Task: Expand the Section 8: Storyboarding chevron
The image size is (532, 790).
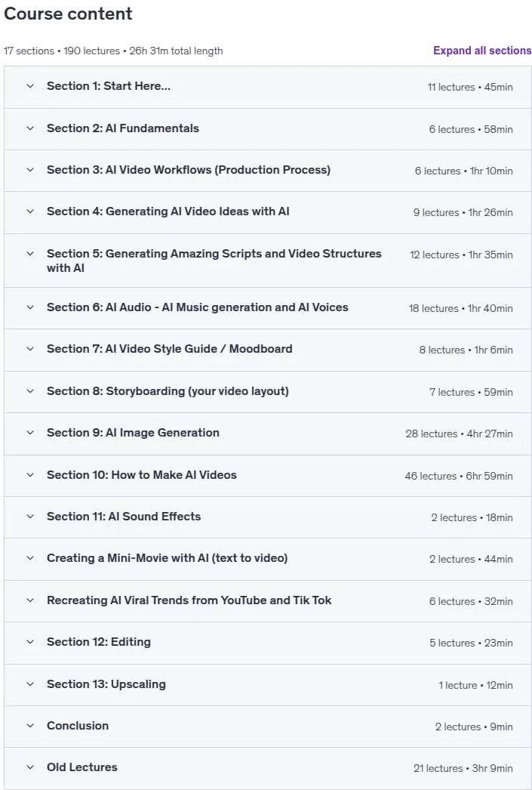Action: coord(30,391)
